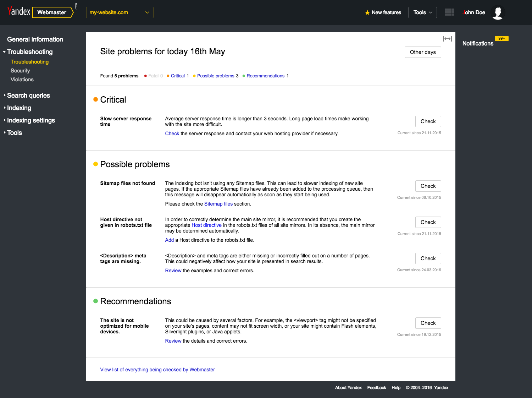The image size is (532, 398).
Task: Open View list of everything being checked
Action: (157, 370)
